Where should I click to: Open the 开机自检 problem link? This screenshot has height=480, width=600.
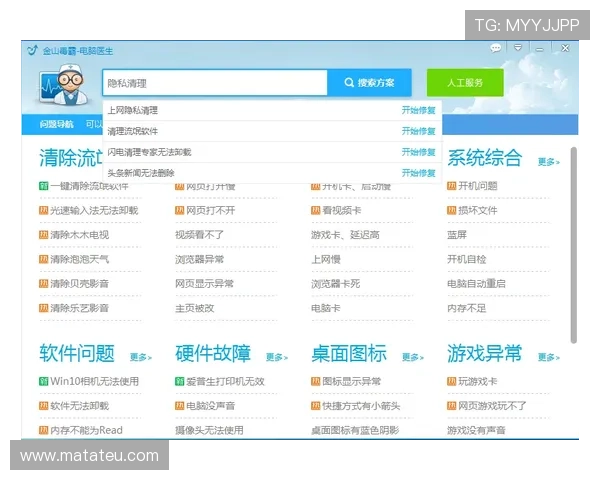point(466,259)
